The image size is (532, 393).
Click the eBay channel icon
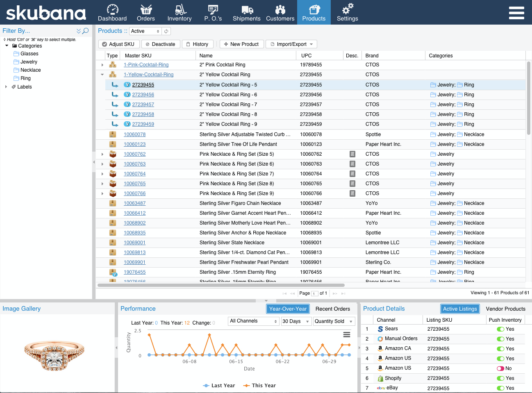click(381, 388)
